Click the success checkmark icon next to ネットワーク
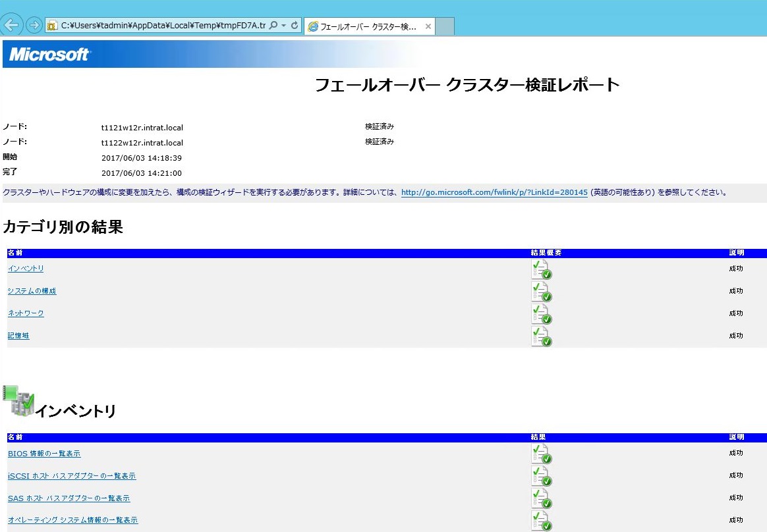 pos(541,313)
